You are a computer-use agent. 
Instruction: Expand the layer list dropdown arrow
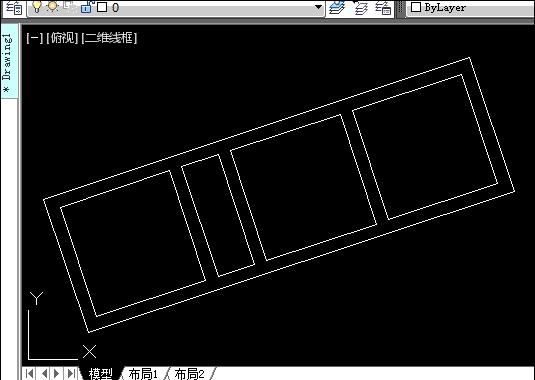click(318, 7)
